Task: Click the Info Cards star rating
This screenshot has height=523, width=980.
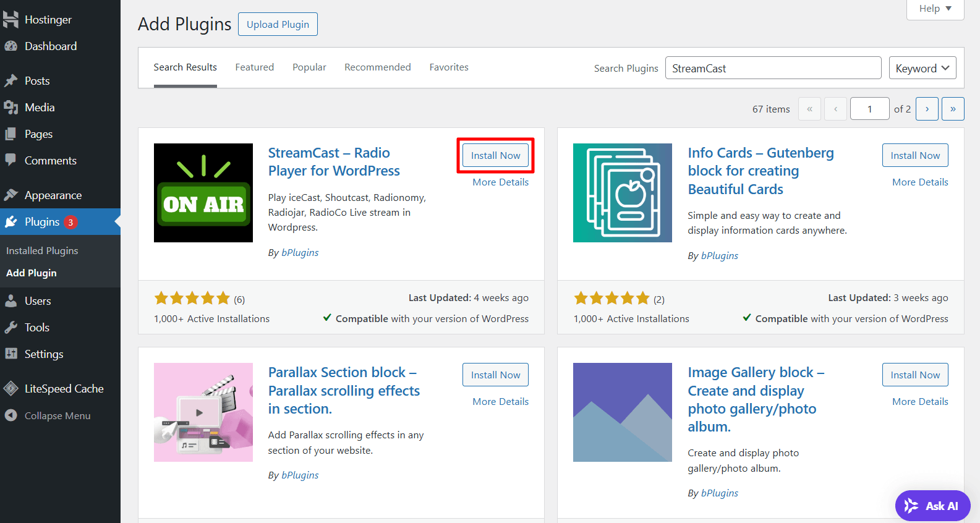Action: pos(612,299)
